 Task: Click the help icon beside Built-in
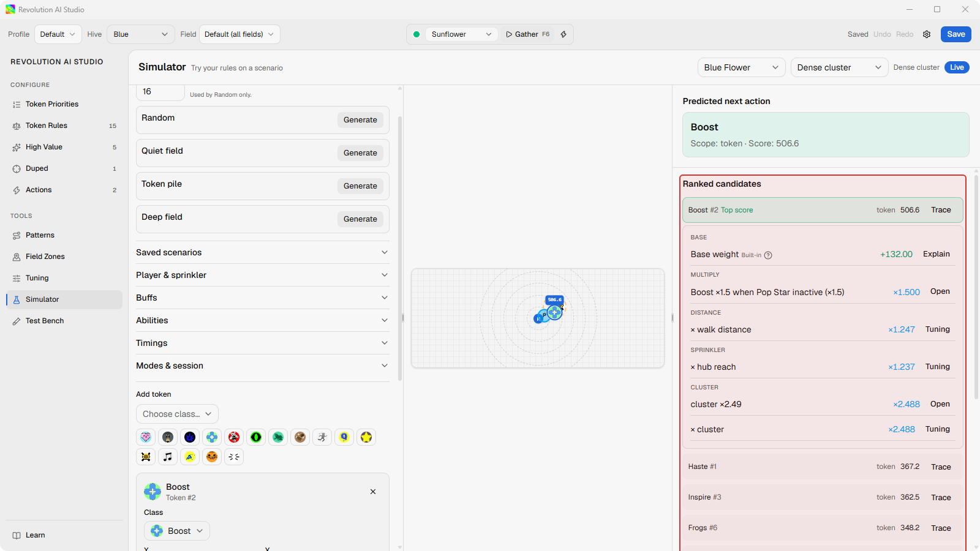point(768,255)
